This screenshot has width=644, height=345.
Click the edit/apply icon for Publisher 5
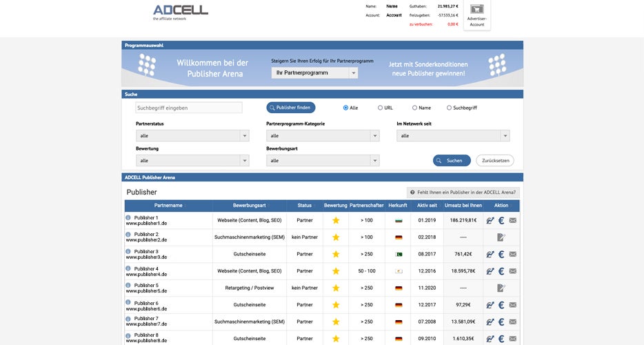[x=501, y=288]
